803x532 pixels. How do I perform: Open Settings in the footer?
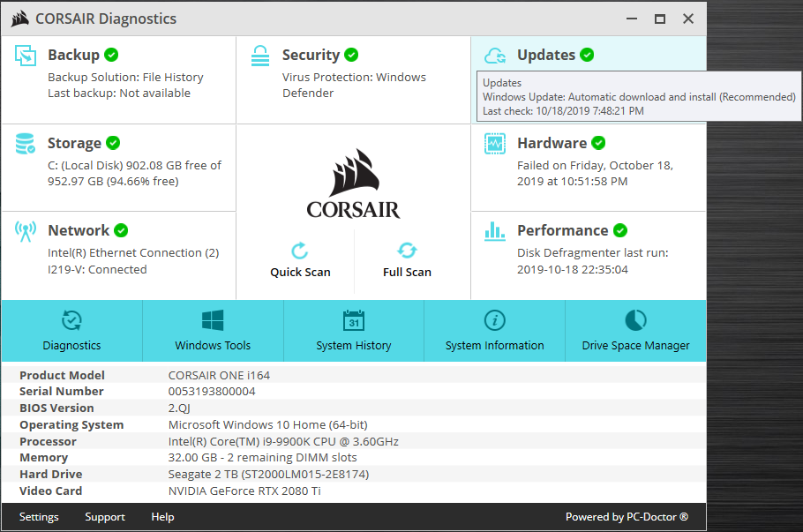pyautogui.click(x=39, y=517)
